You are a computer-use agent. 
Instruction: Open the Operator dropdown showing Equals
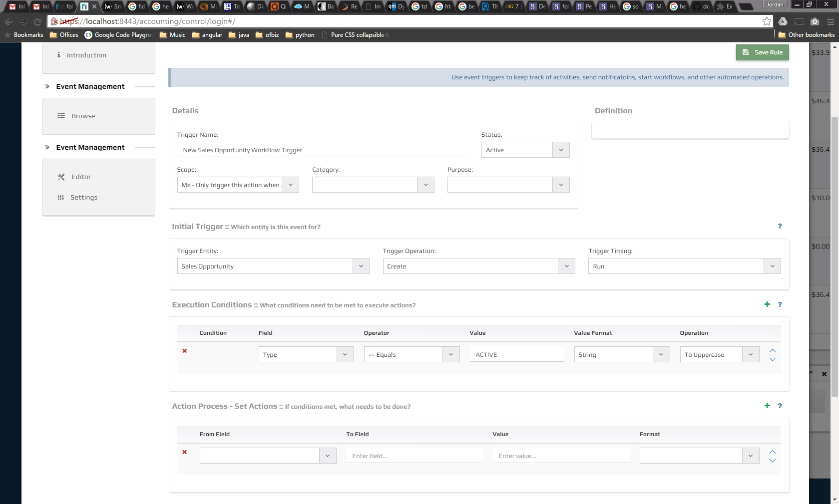click(412, 354)
